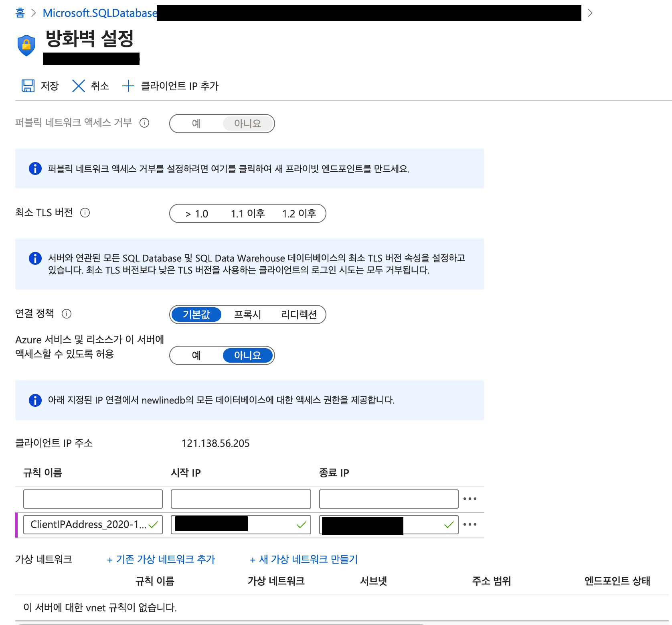This screenshot has width=672, height=625.
Task: Click the 종료 IP field of ClientIPAddress rule
Action: (x=389, y=525)
